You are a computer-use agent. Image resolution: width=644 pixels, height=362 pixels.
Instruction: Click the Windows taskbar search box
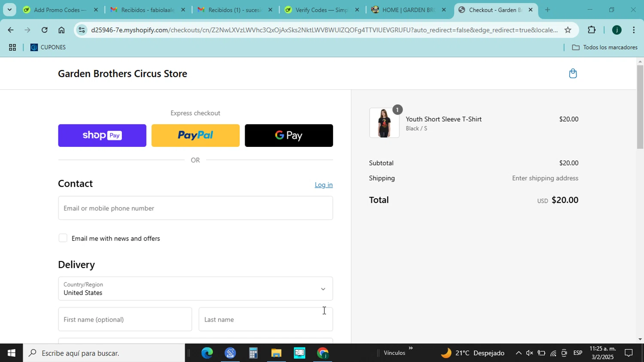[104, 353]
